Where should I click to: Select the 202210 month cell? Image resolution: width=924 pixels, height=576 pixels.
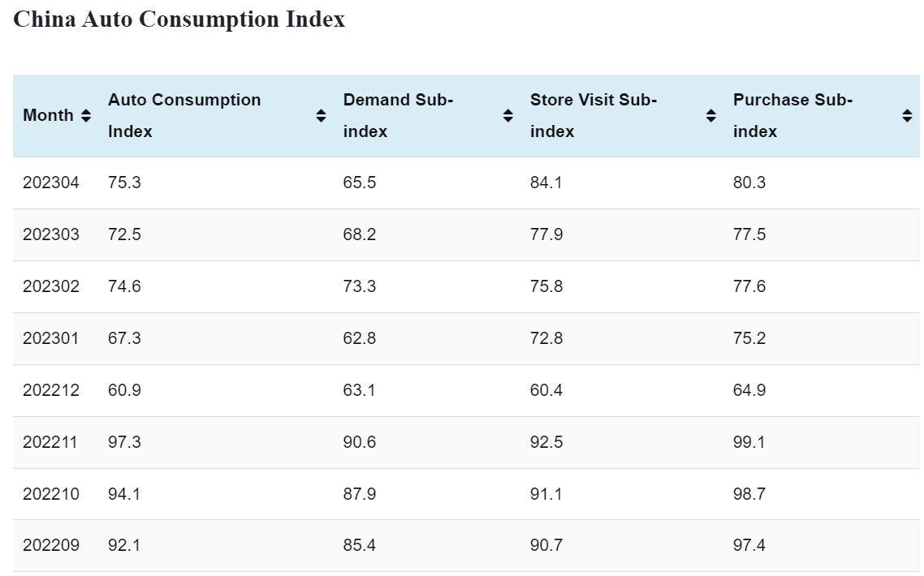point(51,494)
